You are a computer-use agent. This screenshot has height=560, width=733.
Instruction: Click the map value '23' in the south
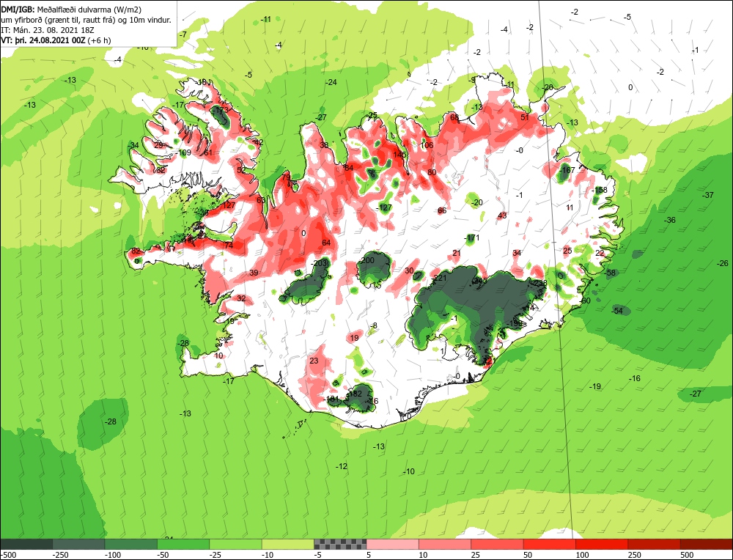[314, 361]
